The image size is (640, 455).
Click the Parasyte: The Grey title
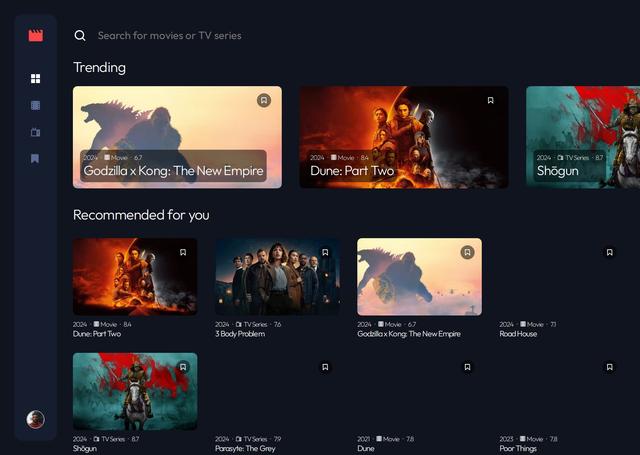(x=245, y=448)
